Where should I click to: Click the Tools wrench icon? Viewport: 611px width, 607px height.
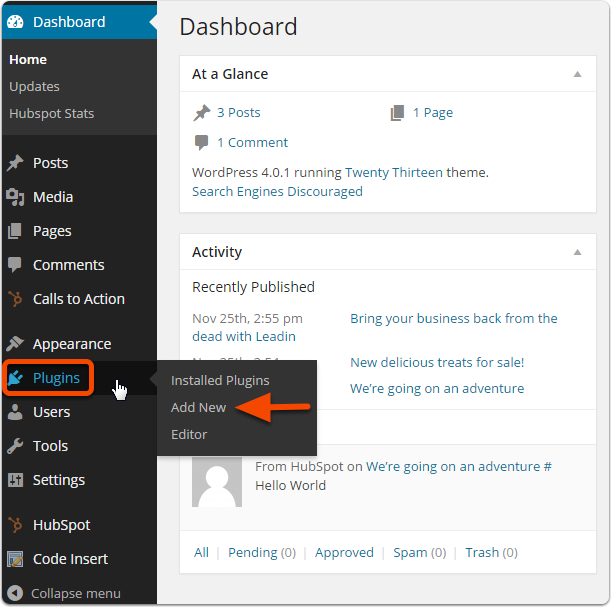[15, 446]
